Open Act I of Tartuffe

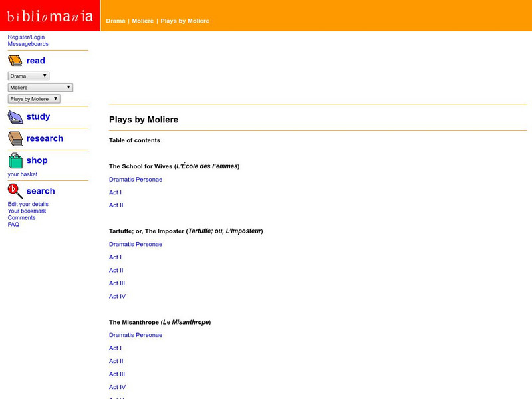point(115,257)
